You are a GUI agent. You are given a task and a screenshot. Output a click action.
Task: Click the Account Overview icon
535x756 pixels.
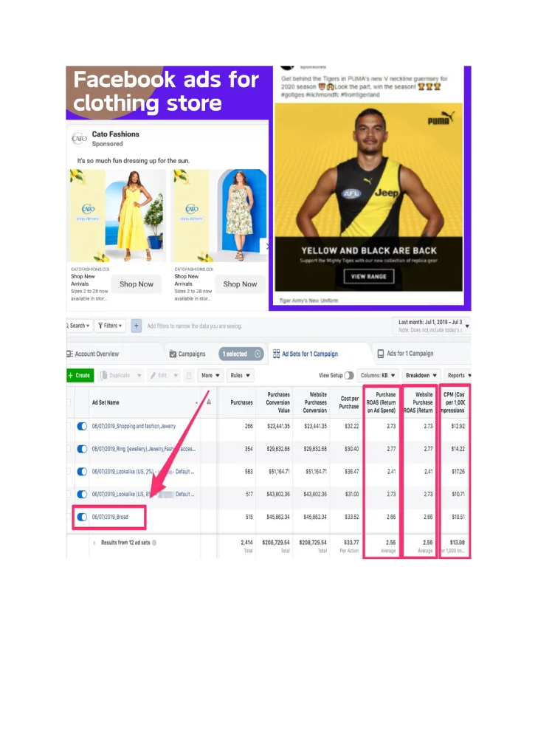(x=69, y=354)
